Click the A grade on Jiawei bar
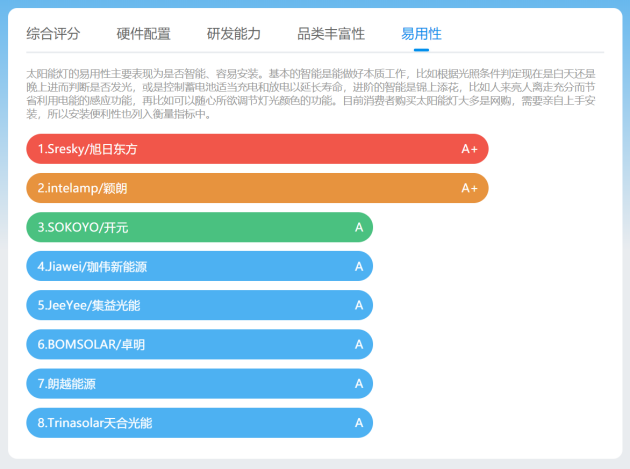This screenshot has width=630, height=469. [359, 266]
